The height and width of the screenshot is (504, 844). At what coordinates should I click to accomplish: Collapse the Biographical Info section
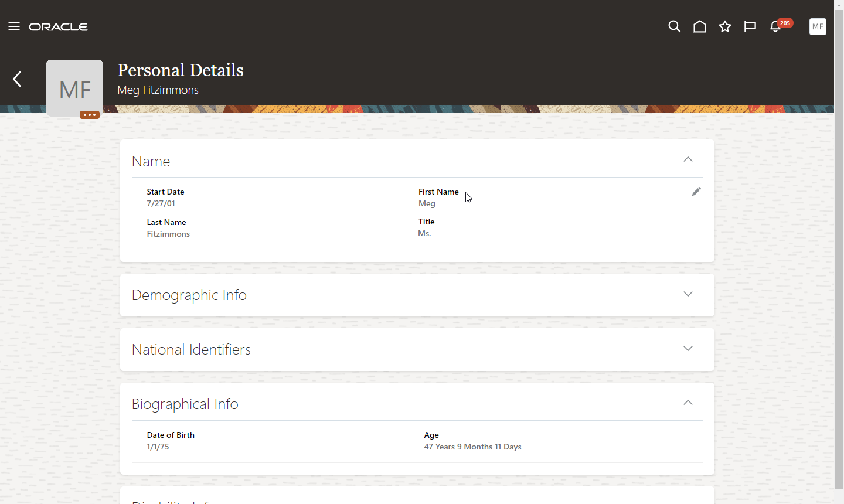click(688, 403)
